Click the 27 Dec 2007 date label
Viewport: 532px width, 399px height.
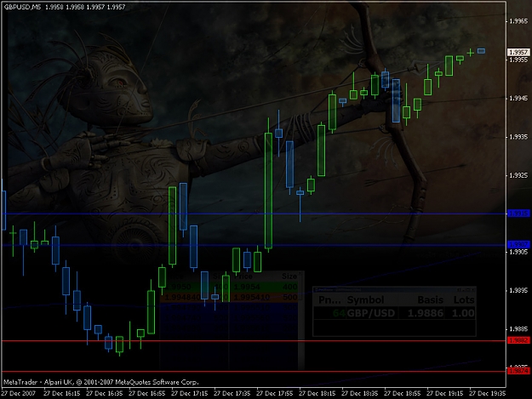click(x=19, y=393)
